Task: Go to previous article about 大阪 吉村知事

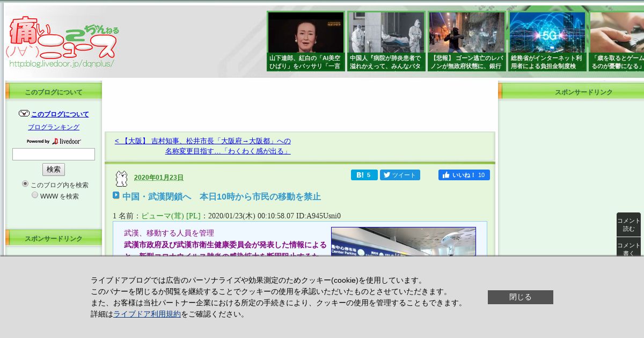Action: click(x=202, y=146)
